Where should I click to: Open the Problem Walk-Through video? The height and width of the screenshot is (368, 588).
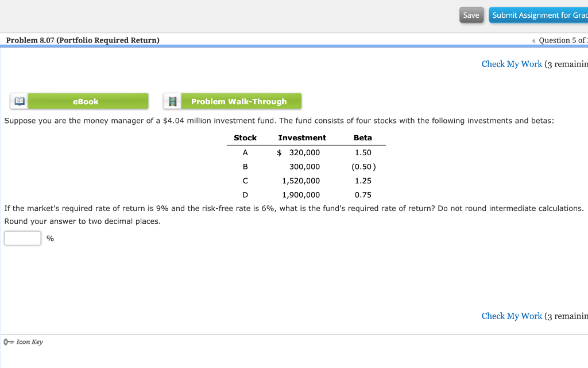tap(241, 101)
